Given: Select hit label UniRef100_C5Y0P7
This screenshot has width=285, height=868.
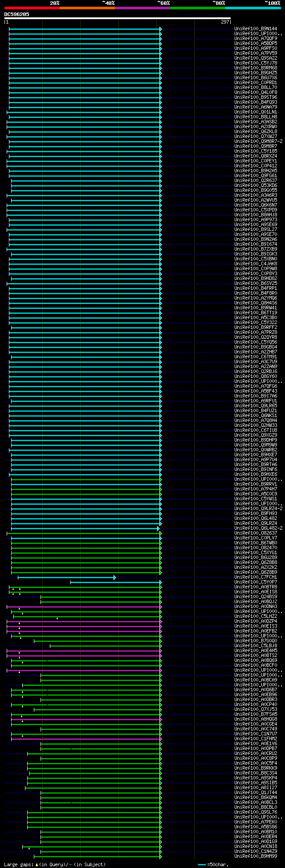Looking at the screenshot, I should [x=256, y=582].
